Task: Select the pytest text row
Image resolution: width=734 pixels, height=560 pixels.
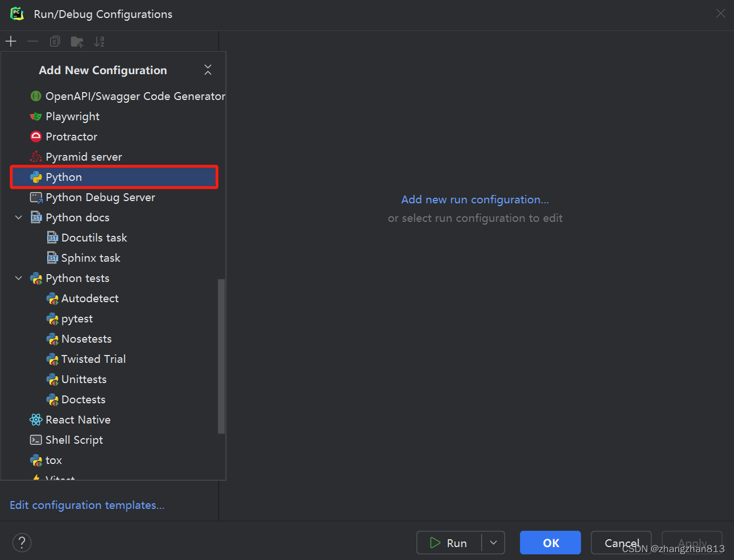Action: 77,318
